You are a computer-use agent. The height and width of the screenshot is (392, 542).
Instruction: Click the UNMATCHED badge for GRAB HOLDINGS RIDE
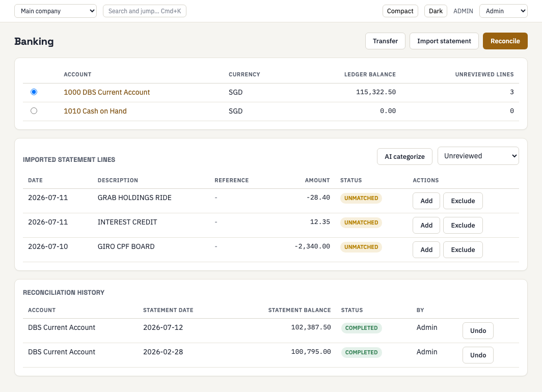point(361,198)
